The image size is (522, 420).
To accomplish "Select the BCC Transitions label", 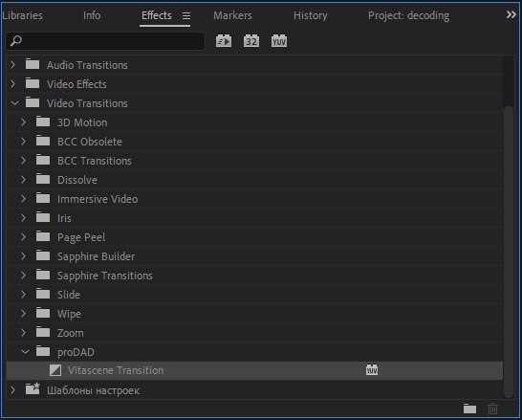I will [x=95, y=161].
